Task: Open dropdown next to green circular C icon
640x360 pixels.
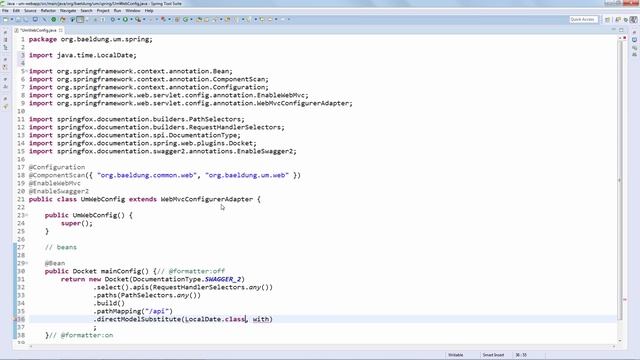Action: [x=191, y=20]
